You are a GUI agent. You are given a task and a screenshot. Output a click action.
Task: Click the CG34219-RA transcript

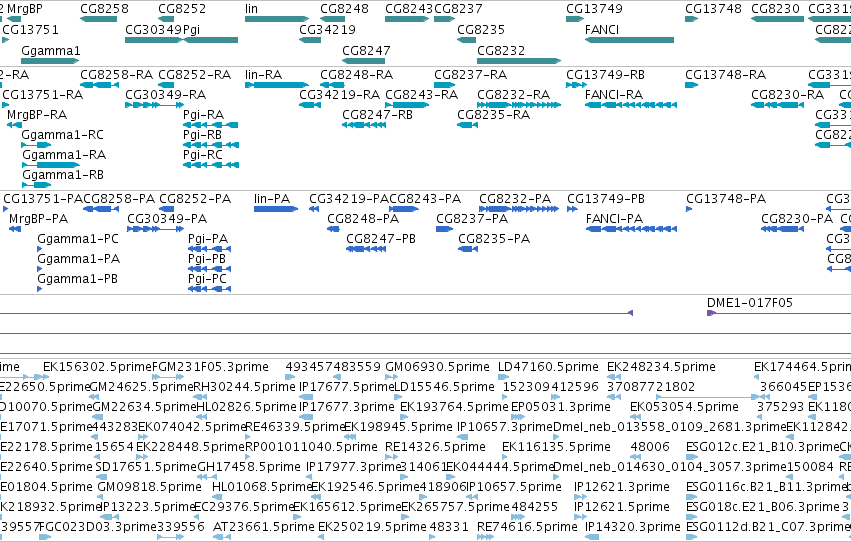[x=310, y=105]
